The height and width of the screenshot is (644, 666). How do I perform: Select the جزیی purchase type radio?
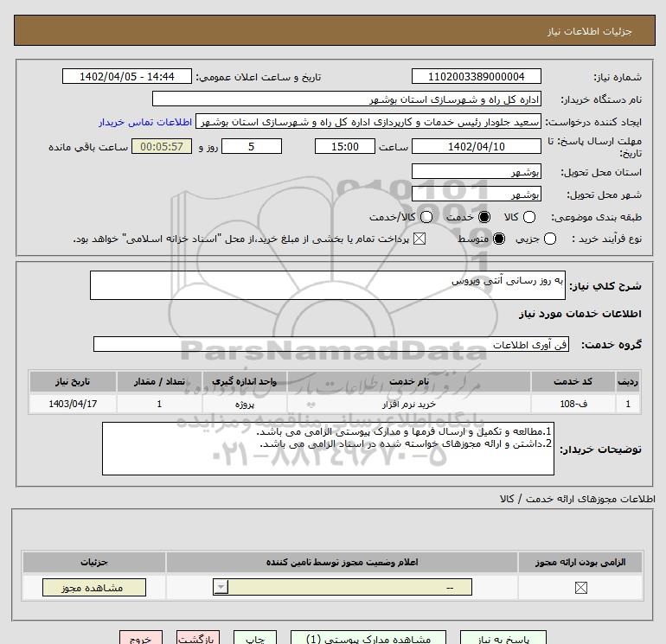point(549,239)
